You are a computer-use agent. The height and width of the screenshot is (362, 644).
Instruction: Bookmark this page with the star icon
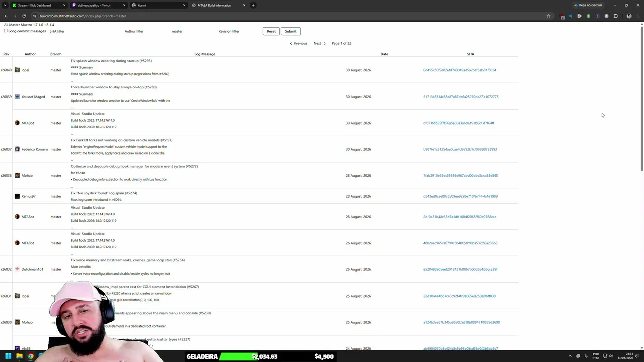(548, 16)
